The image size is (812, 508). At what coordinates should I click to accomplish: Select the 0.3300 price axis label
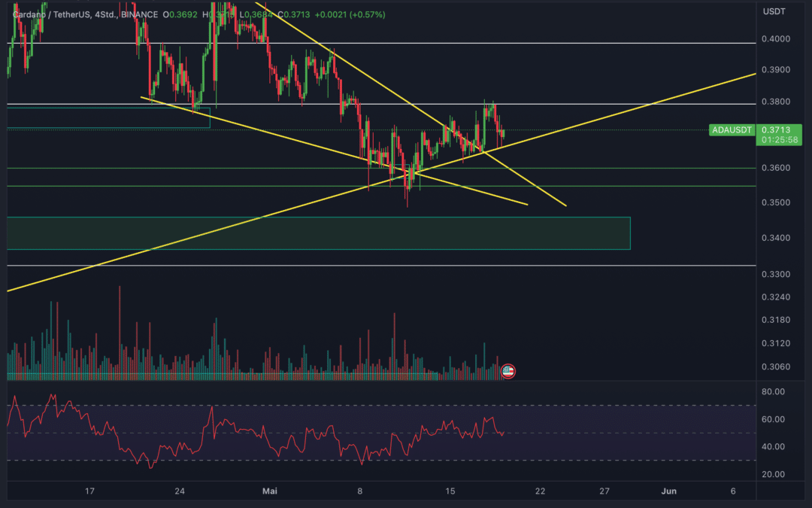click(x=776, y=274)
